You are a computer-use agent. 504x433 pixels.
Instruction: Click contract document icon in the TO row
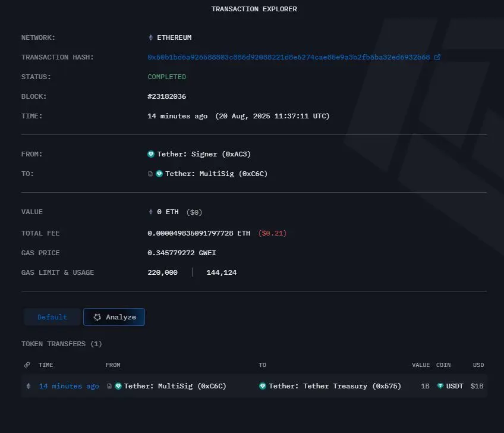point(150,174)
